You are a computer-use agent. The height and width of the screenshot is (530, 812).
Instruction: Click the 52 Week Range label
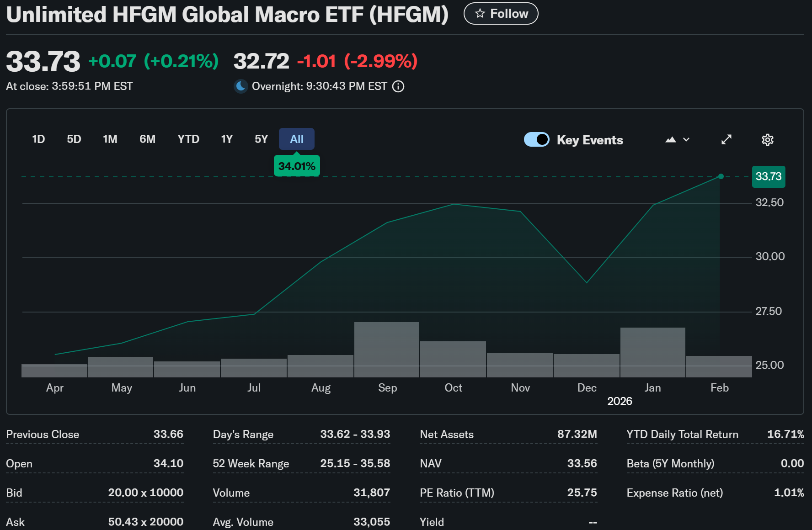click(x=251, y=464)
